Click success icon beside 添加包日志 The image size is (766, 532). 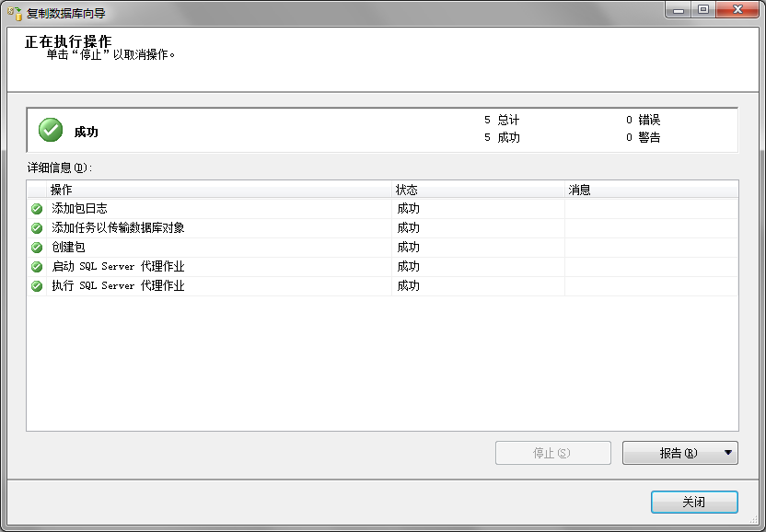click(37, 209)
